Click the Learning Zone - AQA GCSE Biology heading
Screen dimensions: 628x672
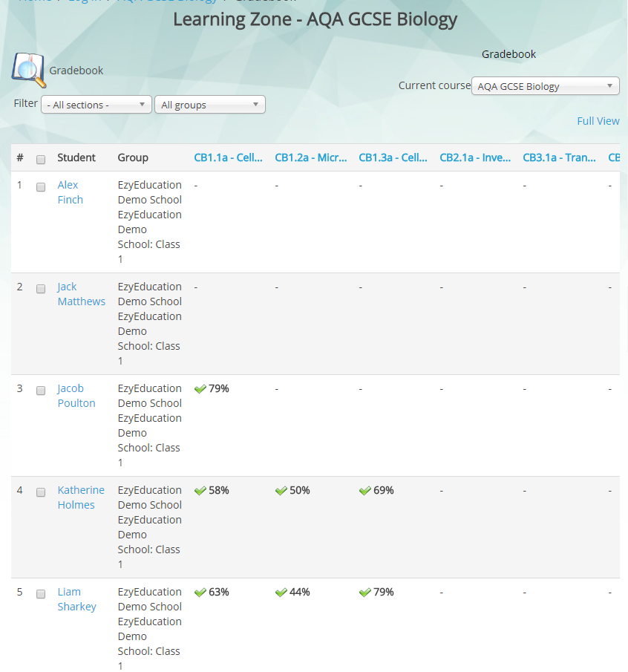click(x=315, y=20)
